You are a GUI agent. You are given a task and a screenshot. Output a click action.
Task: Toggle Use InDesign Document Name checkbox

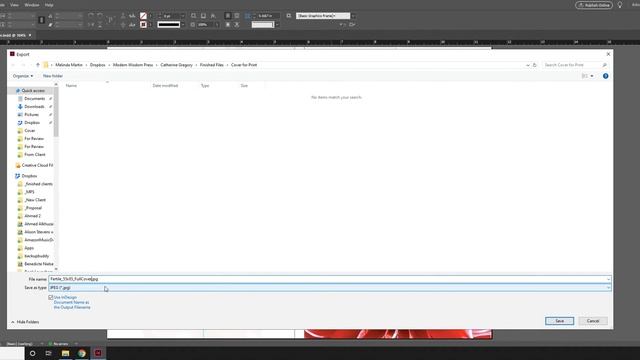[x=51, y=298]
